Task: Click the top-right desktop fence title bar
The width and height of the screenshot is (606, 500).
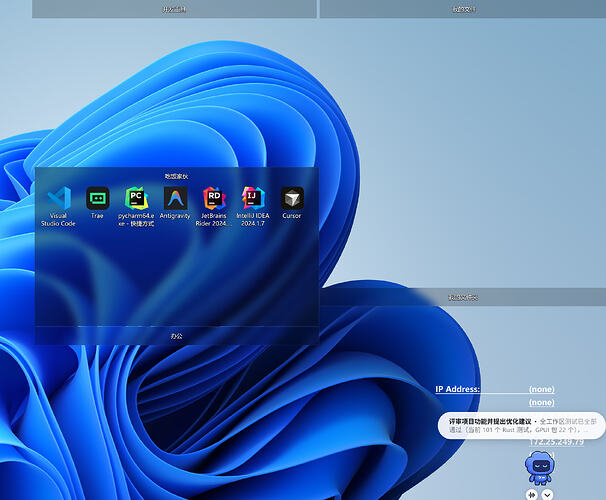Action: tap(463, 9)
